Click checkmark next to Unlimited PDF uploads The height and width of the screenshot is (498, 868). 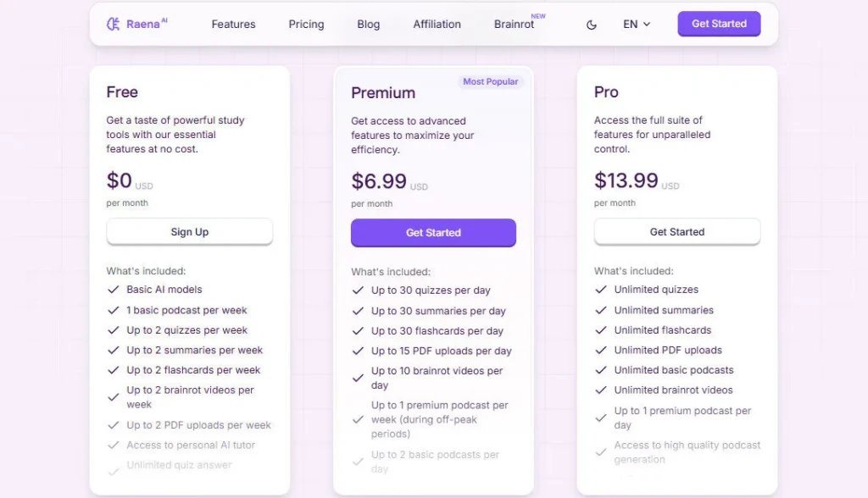(x=601, y=350)
